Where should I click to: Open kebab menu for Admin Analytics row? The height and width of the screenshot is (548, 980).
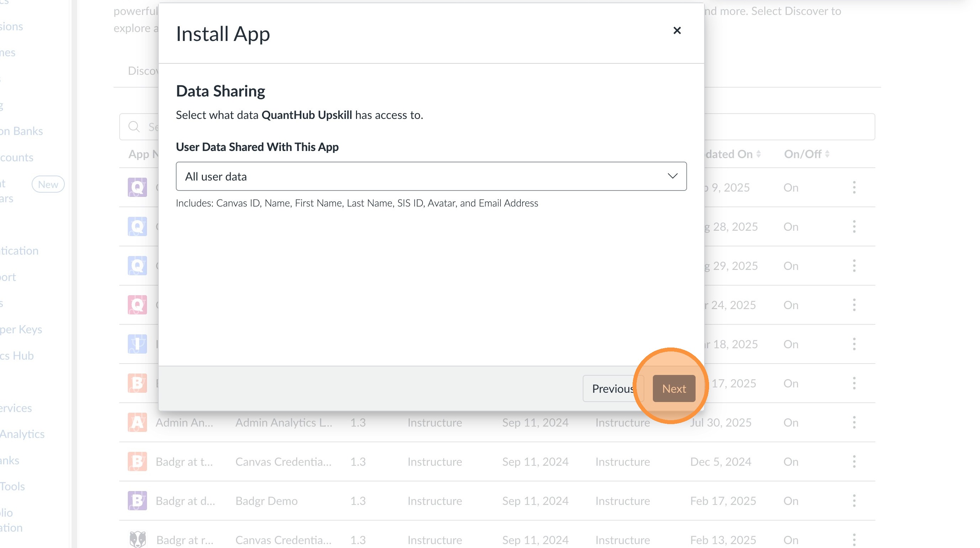(854, 422)
